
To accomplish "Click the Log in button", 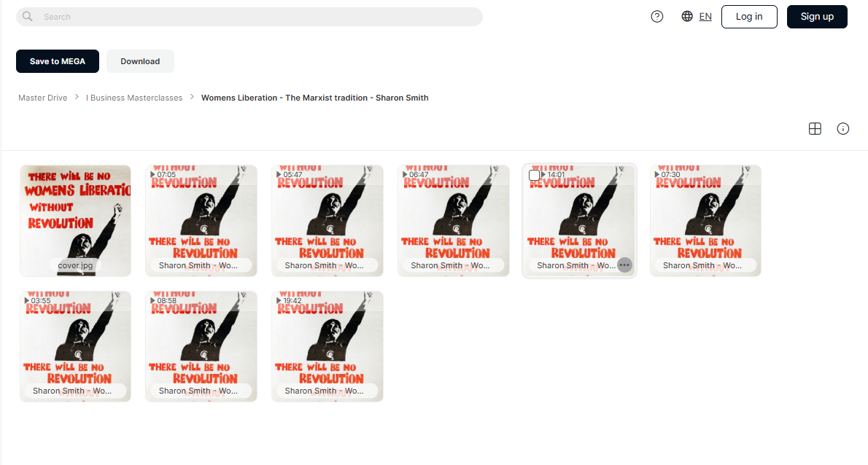I will click(x=749, y=17).
